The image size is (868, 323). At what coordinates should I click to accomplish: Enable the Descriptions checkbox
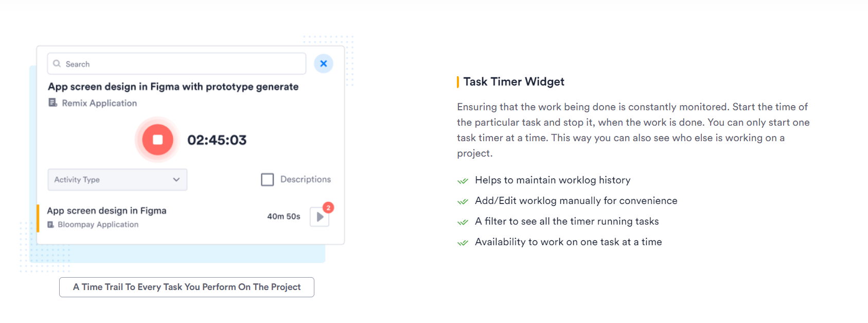268,180
